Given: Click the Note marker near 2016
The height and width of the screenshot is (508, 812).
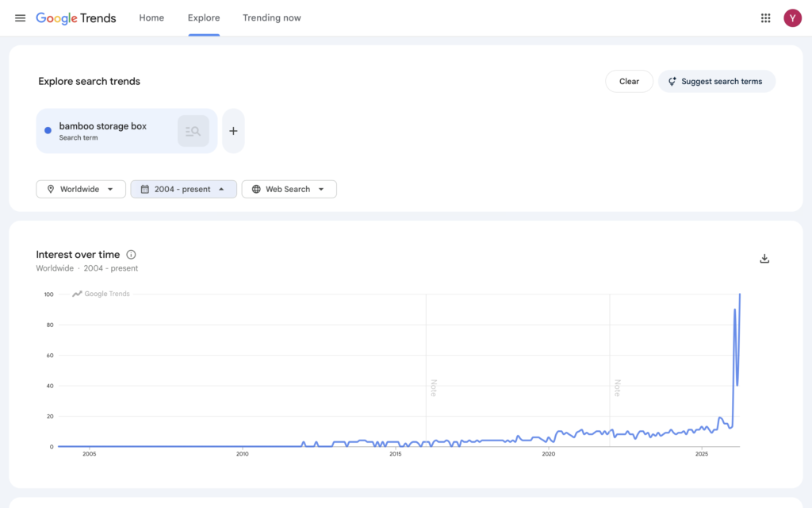Looking at the screenshot, I should pos(433,387).
